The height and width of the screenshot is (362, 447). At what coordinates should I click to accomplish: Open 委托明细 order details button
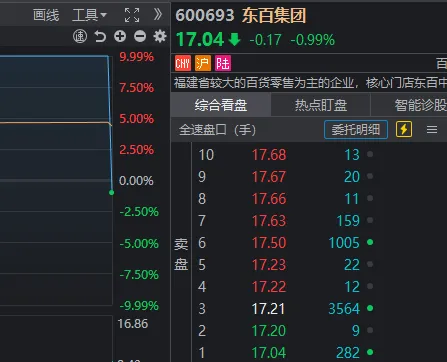click(x=356, y=129)
